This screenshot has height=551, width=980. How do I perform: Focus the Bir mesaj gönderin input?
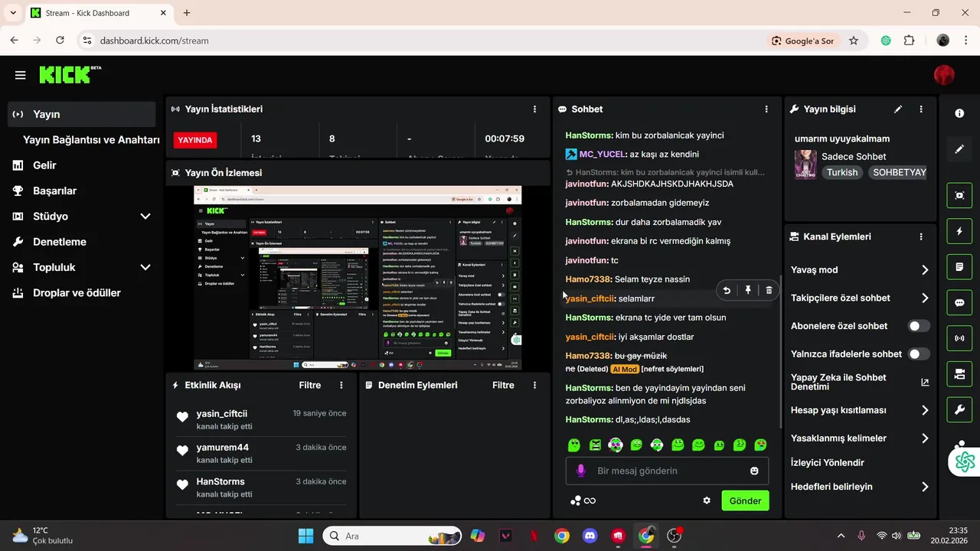[x=666, y=471]
